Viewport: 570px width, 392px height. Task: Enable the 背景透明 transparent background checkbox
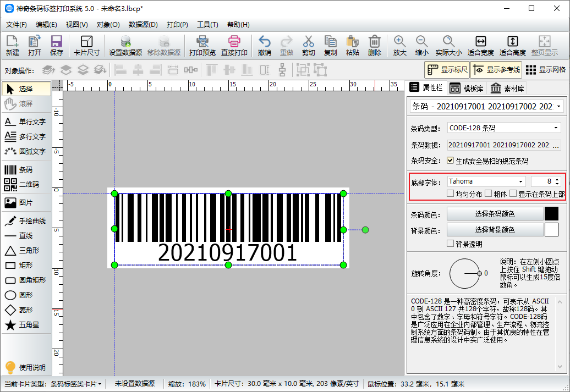point(451,244)
